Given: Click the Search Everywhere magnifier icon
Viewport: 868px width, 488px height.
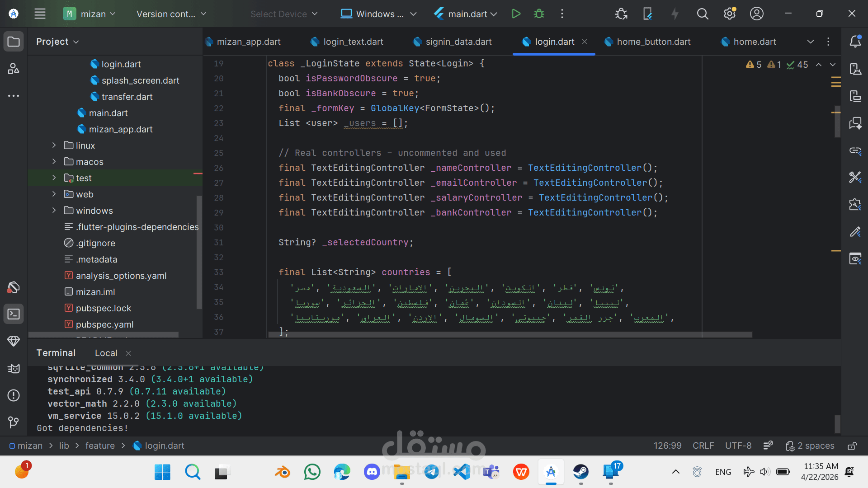Looking at the screenshot, I should click(x=702, y=14).
